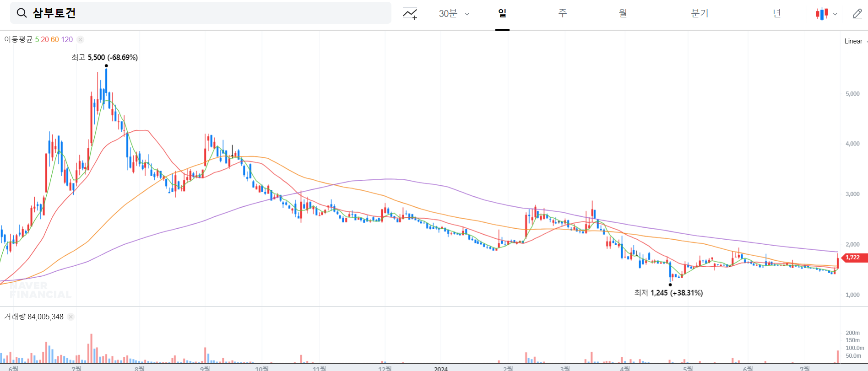Click the 이동평균 indicator label
The height and width of the screenshot is (371, 868).
tap(18, 40)
